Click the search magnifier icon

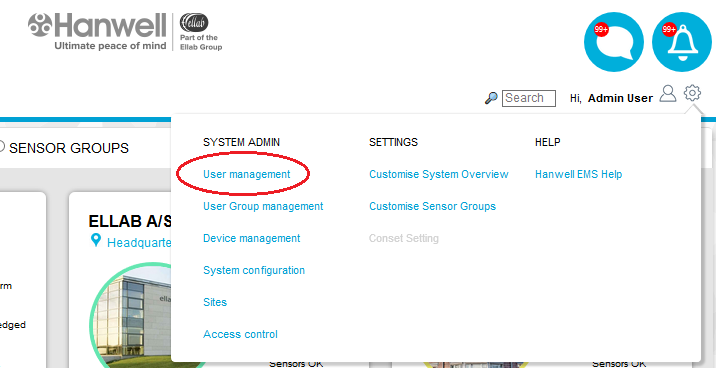(491, 98)
